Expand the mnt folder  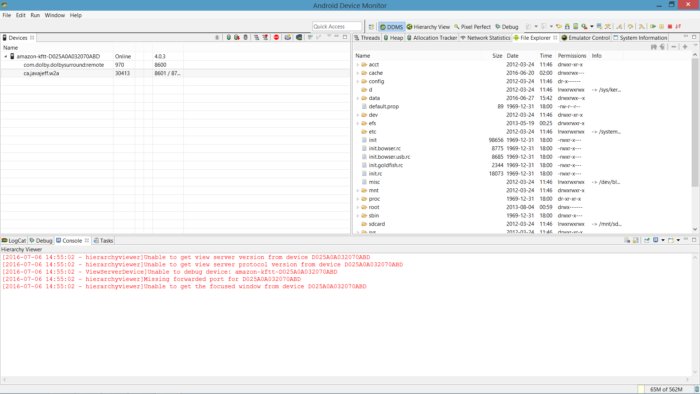point(358,191)
